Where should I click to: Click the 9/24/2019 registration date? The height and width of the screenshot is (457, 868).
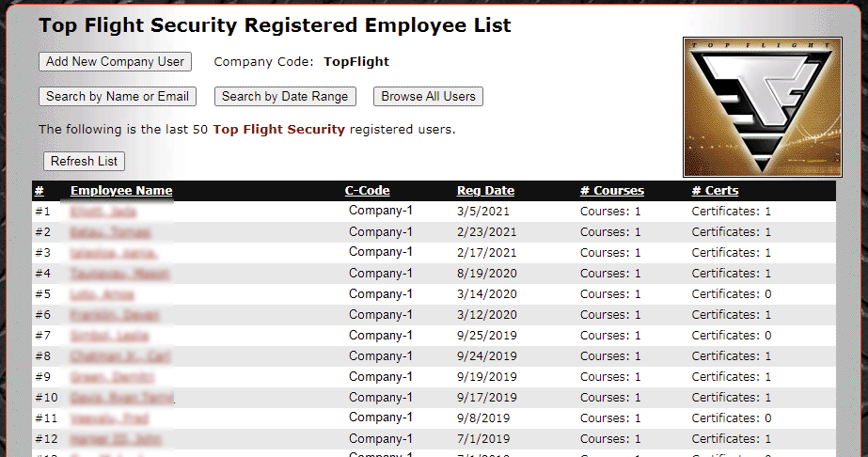486,356
